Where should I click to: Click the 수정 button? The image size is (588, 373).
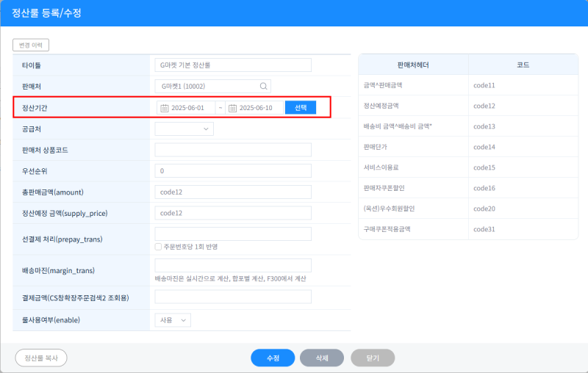(x=273, y=358)
